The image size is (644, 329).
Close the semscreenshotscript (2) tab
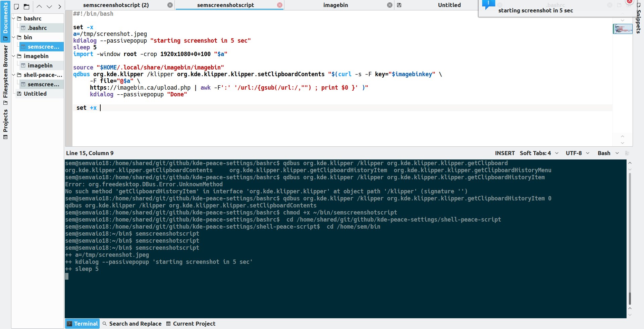[170, 5]
